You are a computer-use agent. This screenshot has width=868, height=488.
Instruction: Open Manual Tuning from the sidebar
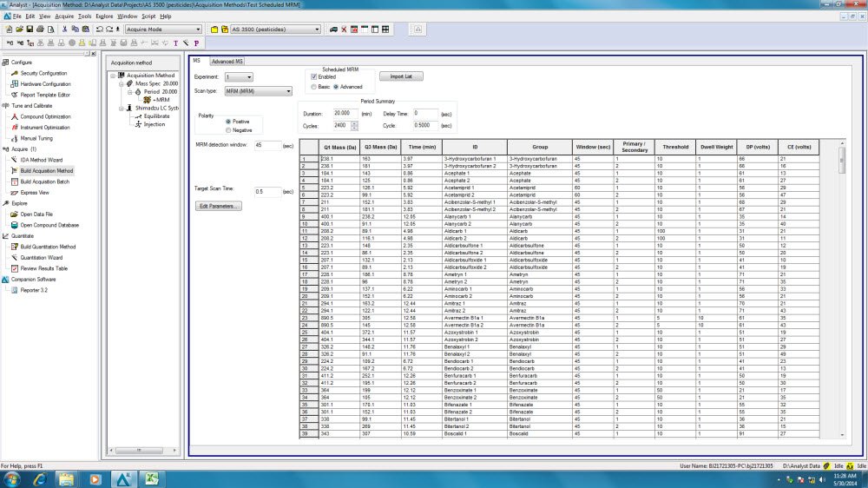tap(36, 138)
